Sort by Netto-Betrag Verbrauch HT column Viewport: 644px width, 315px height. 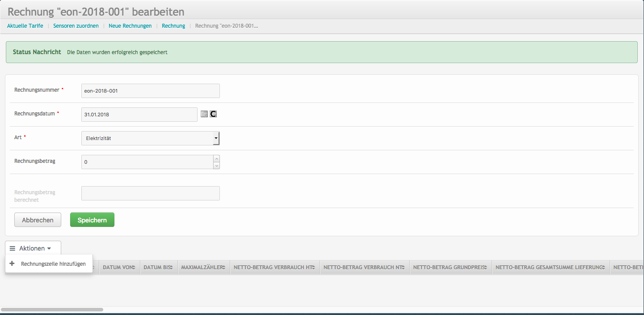coord(274,268)
